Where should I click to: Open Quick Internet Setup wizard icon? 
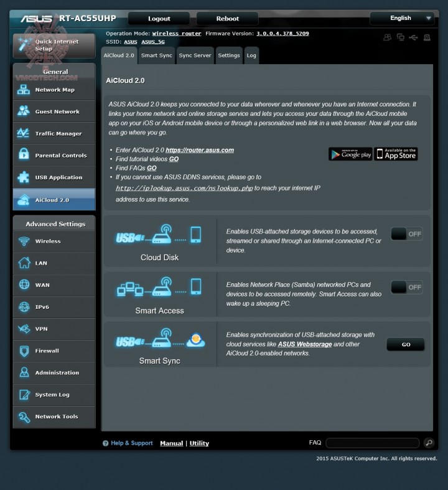coord(24,45)
